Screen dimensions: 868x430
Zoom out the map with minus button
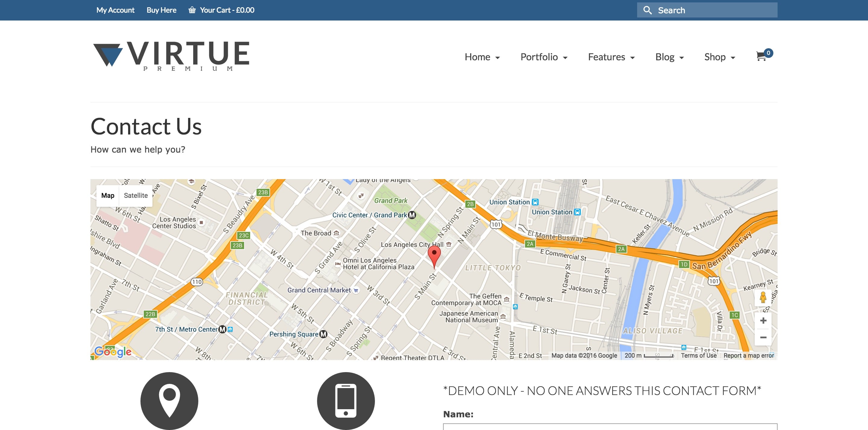(x=763, y=337)
